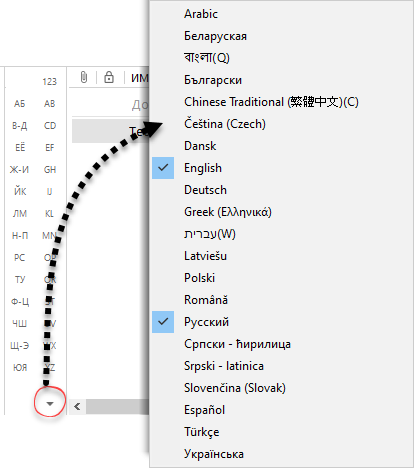Click the EF index button

50,148
